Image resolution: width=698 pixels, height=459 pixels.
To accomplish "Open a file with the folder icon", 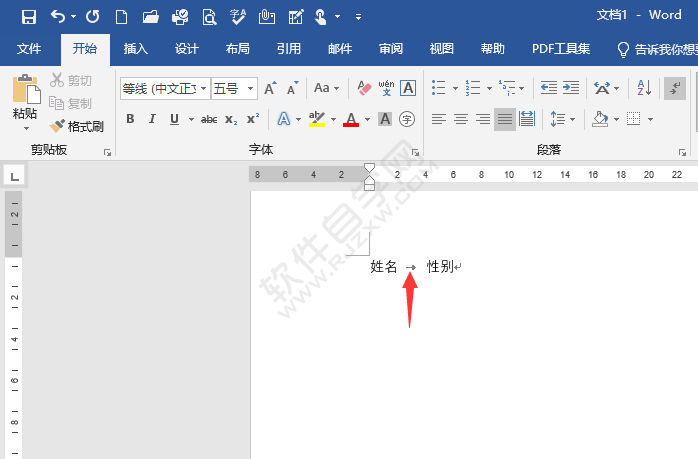I will pyautogui.click(x=150, y=17).
